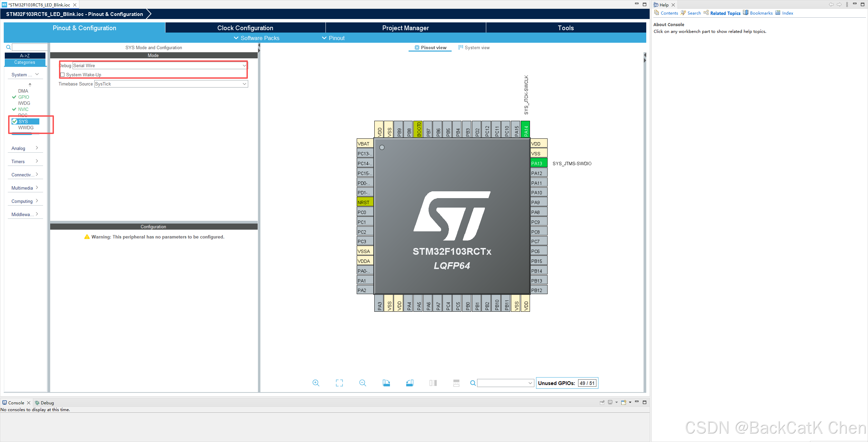Rotate the chip view clockwise
The height and width of the screenshot is (442, 868).
point(386,383)
